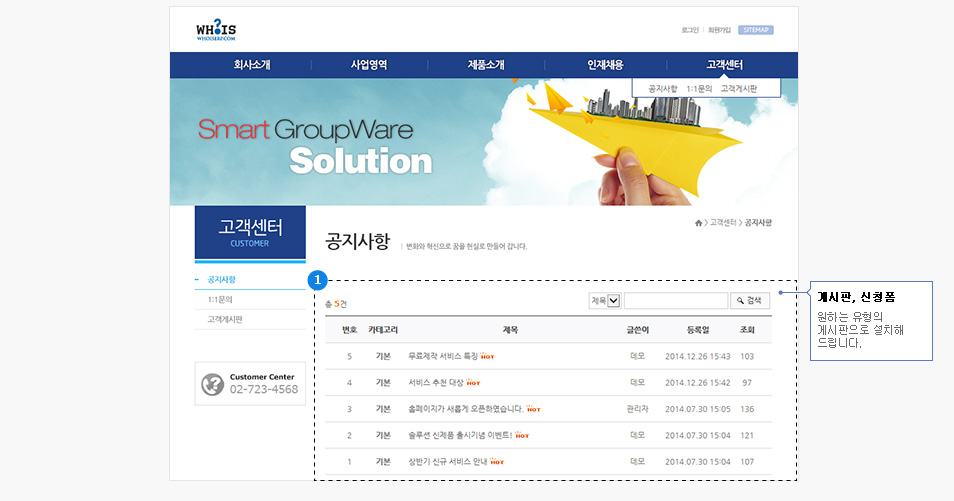The width and height of the screenshot is (954, 501).
Task: Click the HOT badge beside 홈페이지가 새롭게 오픈하였습니다
Action: point(533,409)
